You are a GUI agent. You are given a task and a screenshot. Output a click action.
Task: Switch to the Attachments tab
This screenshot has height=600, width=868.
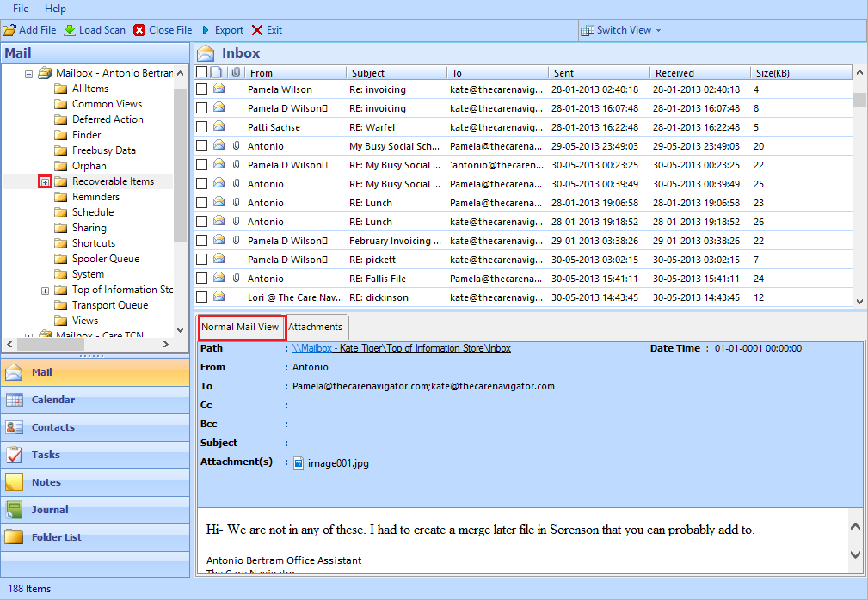point(315,327)
